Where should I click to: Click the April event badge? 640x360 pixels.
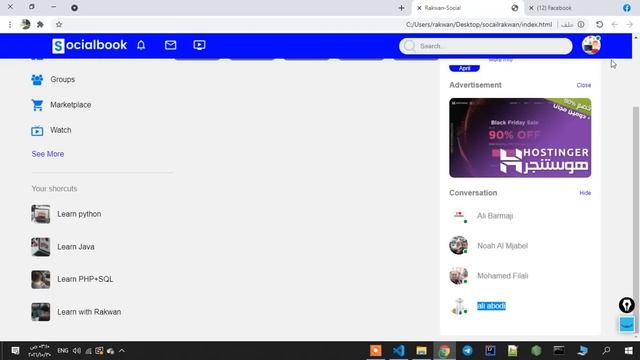pos(464,68)
